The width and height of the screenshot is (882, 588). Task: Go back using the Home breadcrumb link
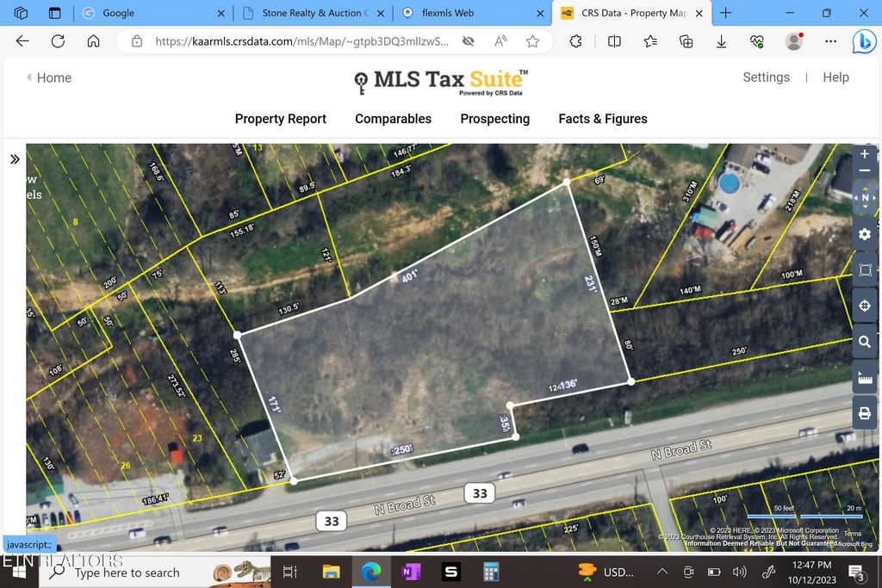(x=53, y=77)
